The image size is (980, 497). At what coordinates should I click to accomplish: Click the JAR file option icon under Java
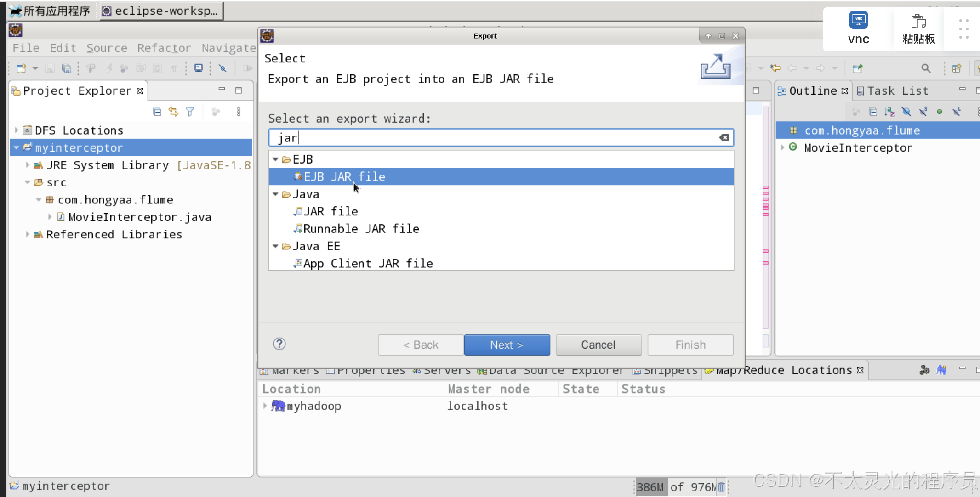coord(297,211)
